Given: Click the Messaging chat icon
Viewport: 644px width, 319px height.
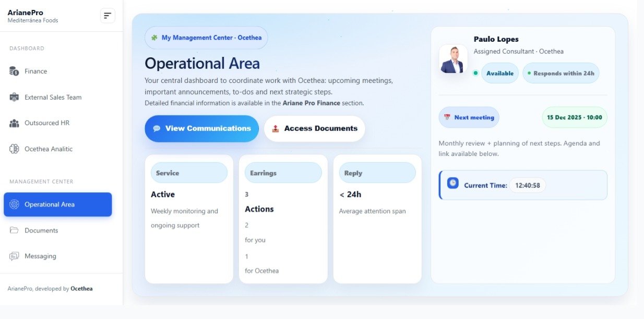Looking at the screenshot, I should [14, 256].
